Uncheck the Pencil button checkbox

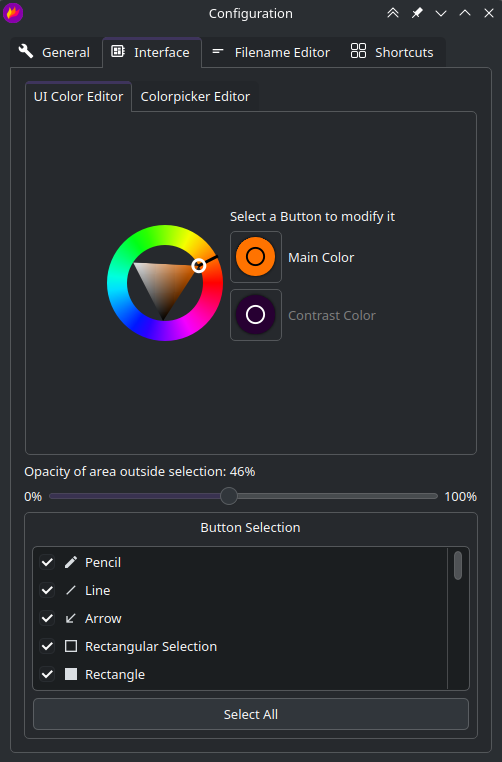tap(47, 562)
